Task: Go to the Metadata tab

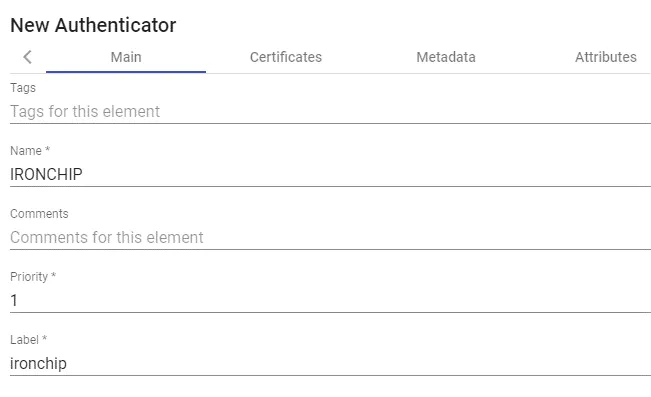Action: (x=446, y=57)
